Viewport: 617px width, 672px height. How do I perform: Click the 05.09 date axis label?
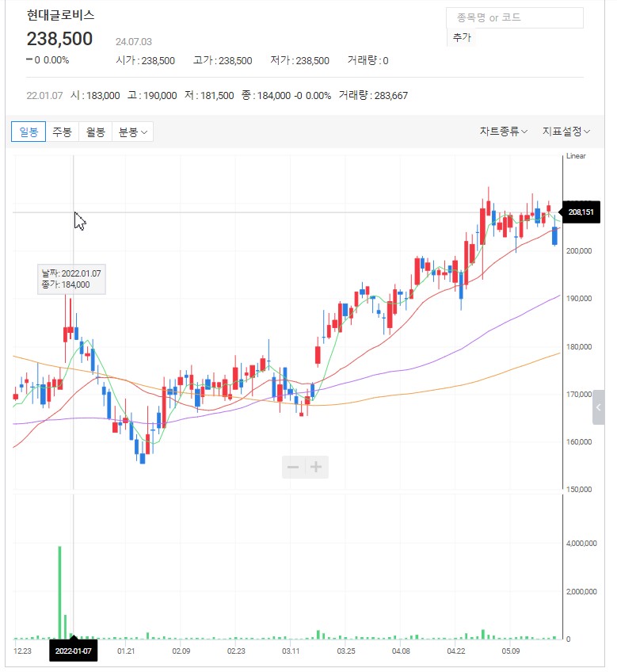click(x=511, y=651)
